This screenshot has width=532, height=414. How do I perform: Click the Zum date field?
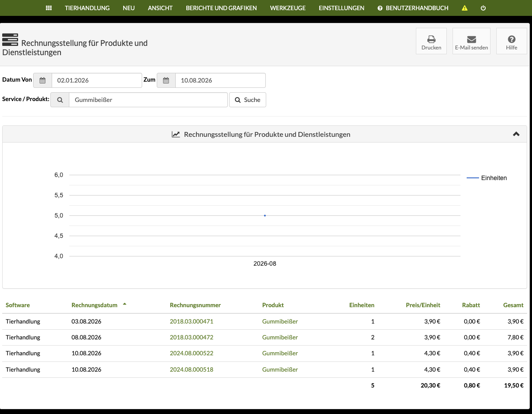[x=220, y=80]
